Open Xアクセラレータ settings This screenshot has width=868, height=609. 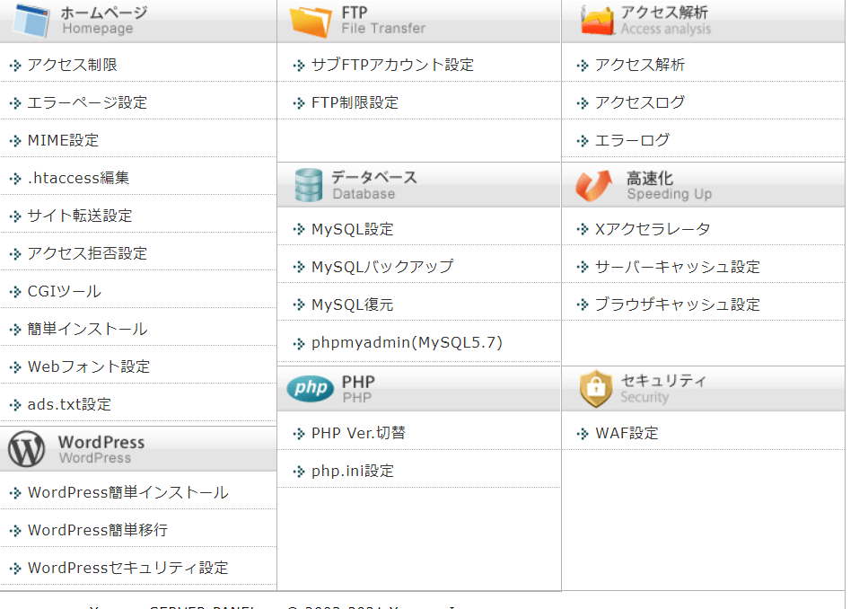coord(653,229)
